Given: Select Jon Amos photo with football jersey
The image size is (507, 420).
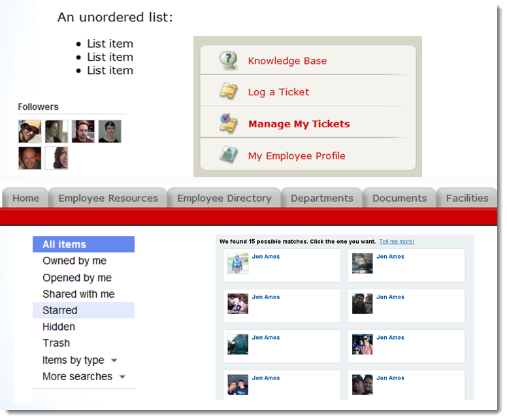Looking at the screenshot, I should 238,304.
